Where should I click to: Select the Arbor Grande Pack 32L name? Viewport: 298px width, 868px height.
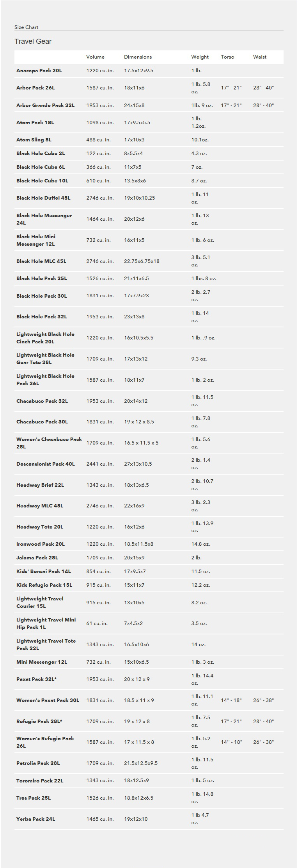pyautogui.click(x=45, y=105)
